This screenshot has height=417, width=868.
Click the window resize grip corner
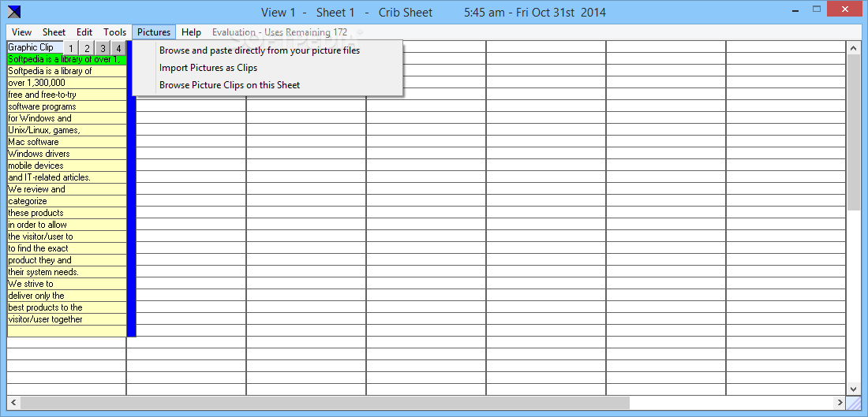point(854,403)
